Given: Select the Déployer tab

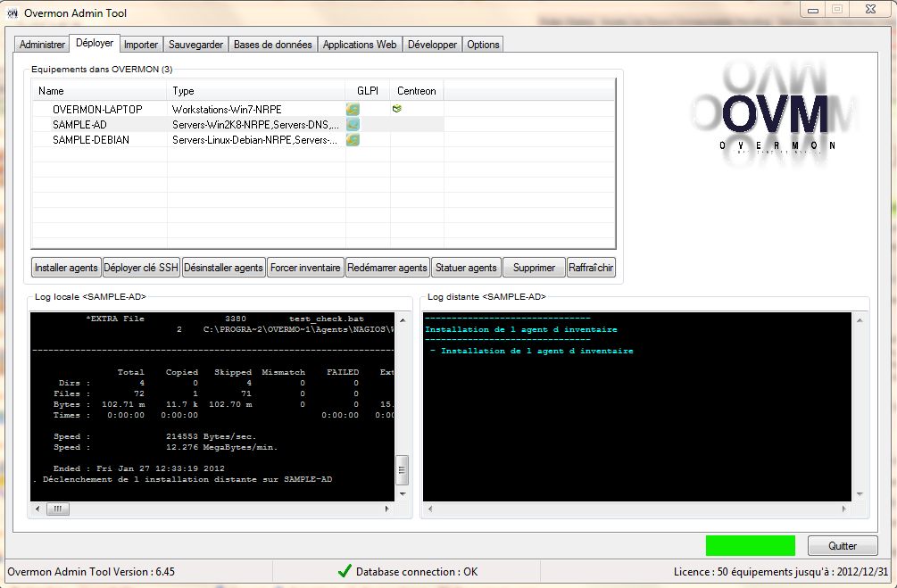Looking at the screenshot, I should pyautogui.click(x=95, y=43).
